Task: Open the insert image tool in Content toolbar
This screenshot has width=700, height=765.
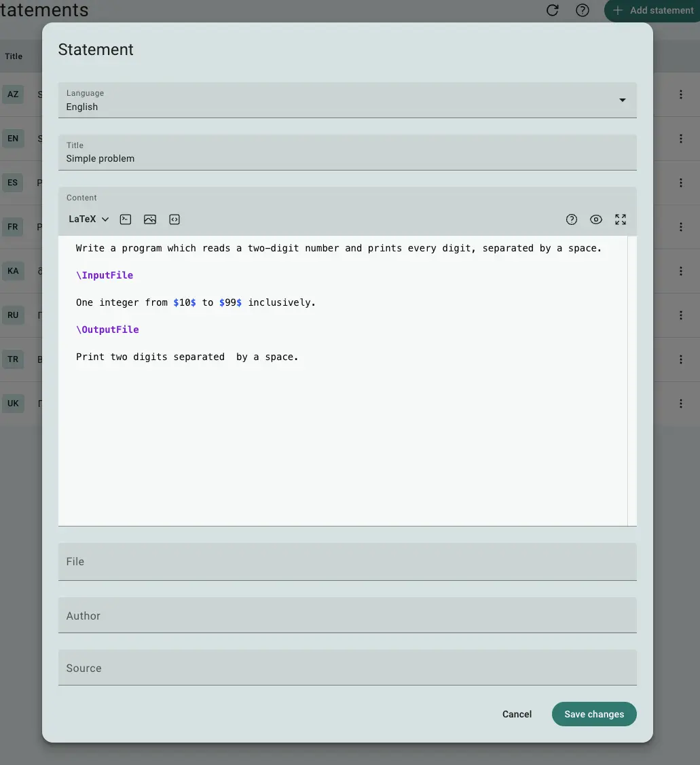Action: (x=149, y=219)
